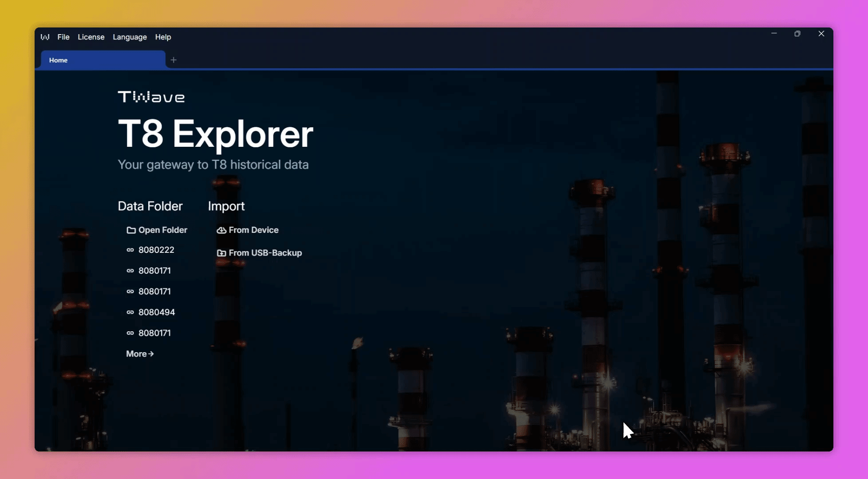Screen dimensions: 868x479
Task: Select the folder icon beside Open Folder
Action: point(130,230)
